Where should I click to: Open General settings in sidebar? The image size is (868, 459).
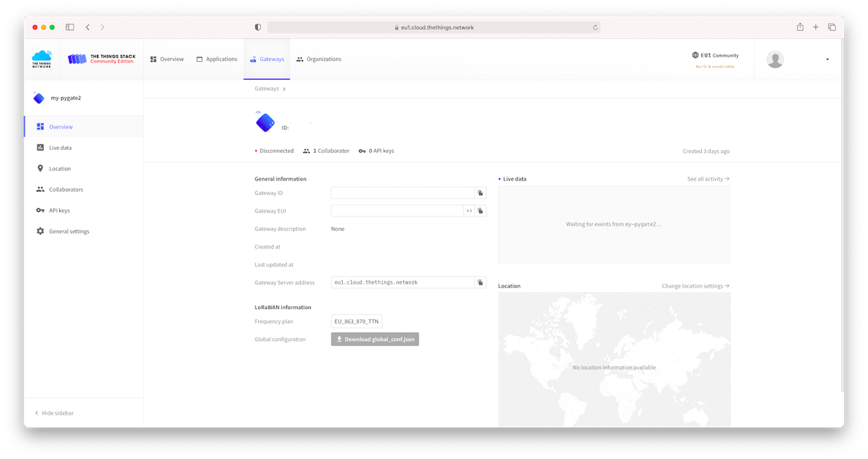(x=69, y=231)
